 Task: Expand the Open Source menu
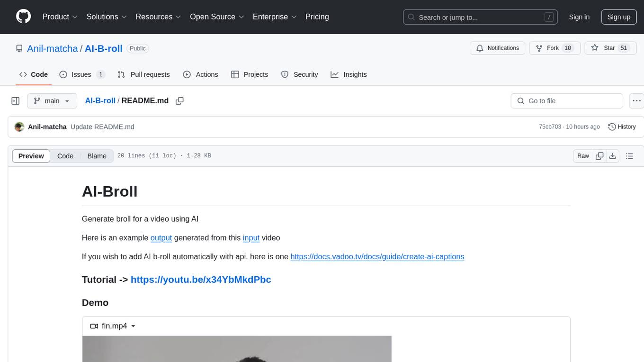pyautogui.click(x=217, y=17)
